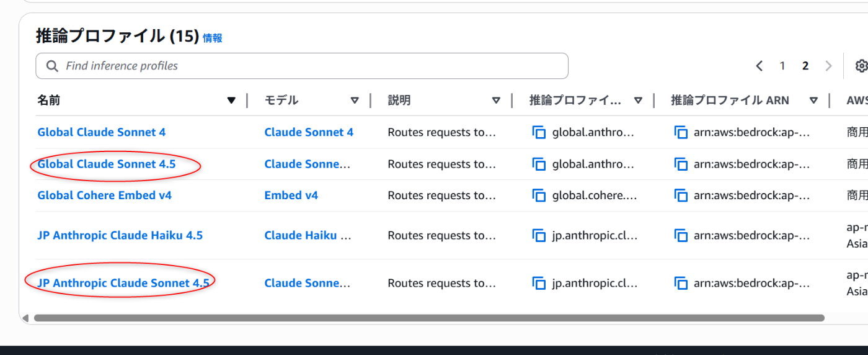Go to previous page with left chevron
868x355 pixels.
[x=759, y=66]
